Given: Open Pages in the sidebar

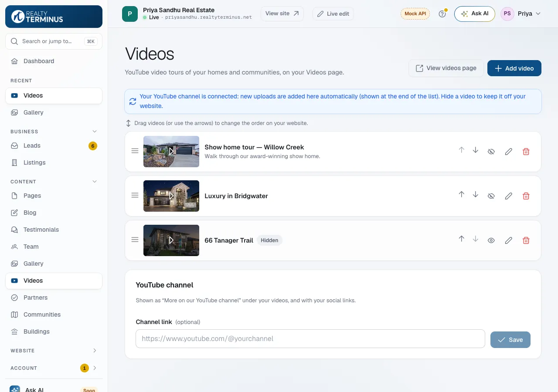Looking at the screenshot, I should coord(54,196).
